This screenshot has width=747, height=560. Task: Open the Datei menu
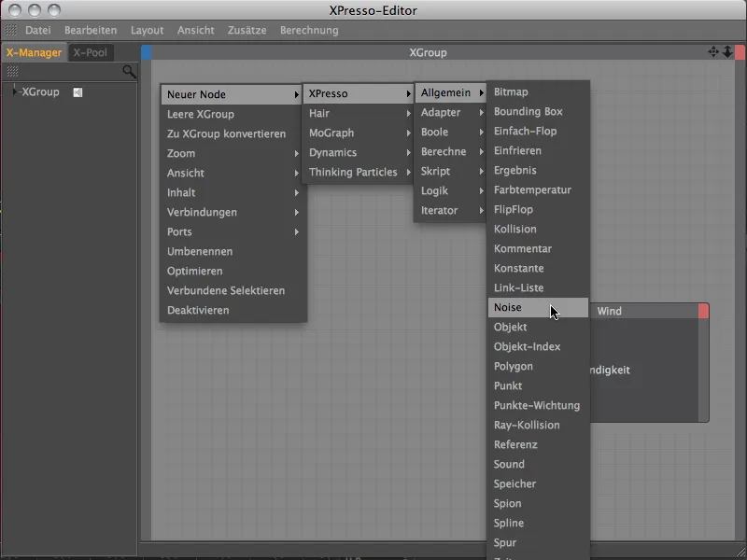pyautogui.click(x=38, y=30)
